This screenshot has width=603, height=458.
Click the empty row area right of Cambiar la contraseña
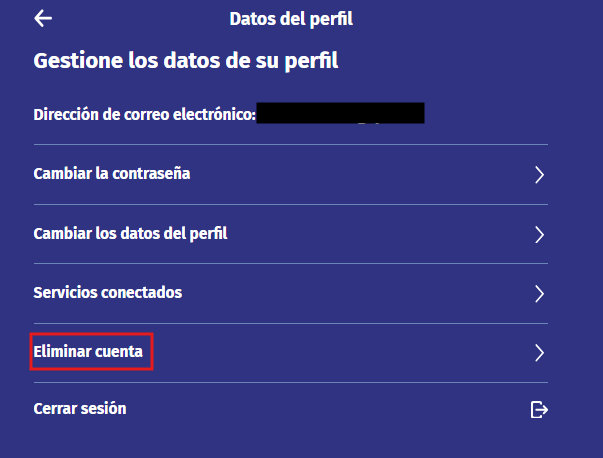[361, 175]
